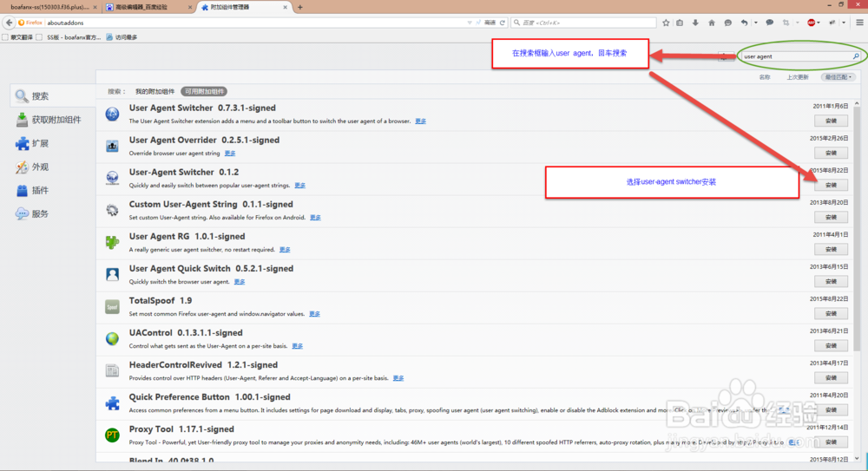Click the smiley chat icon in toolbar
The height and width of the screenshot is (471, 868).
(x=728, y=23)
